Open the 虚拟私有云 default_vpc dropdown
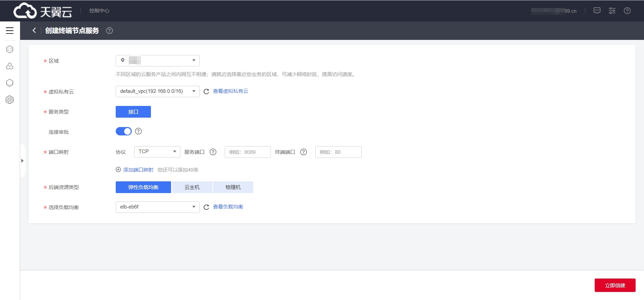This screenshot has width=644, height=300. tap(157, 92)
